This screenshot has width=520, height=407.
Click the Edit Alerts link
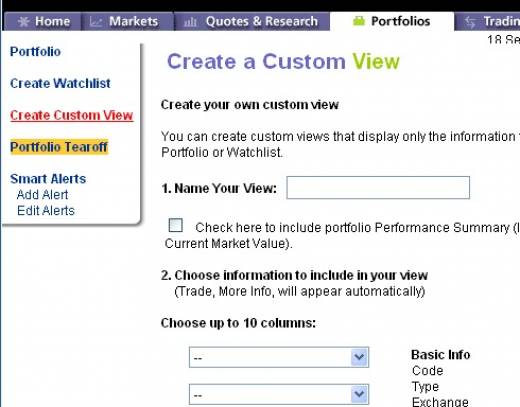[46, 211]
